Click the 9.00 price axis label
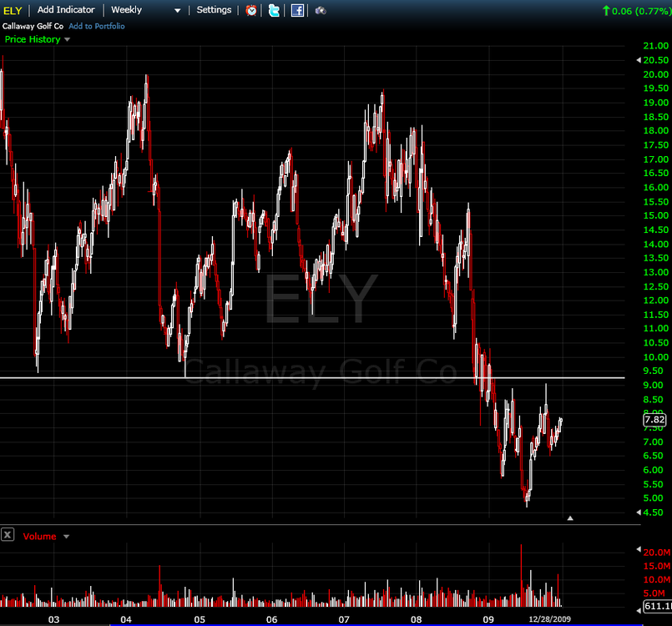 point(653,385)
